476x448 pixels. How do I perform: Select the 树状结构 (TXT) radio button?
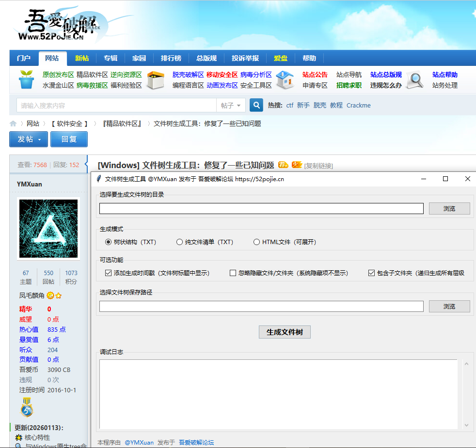(108, 242)
